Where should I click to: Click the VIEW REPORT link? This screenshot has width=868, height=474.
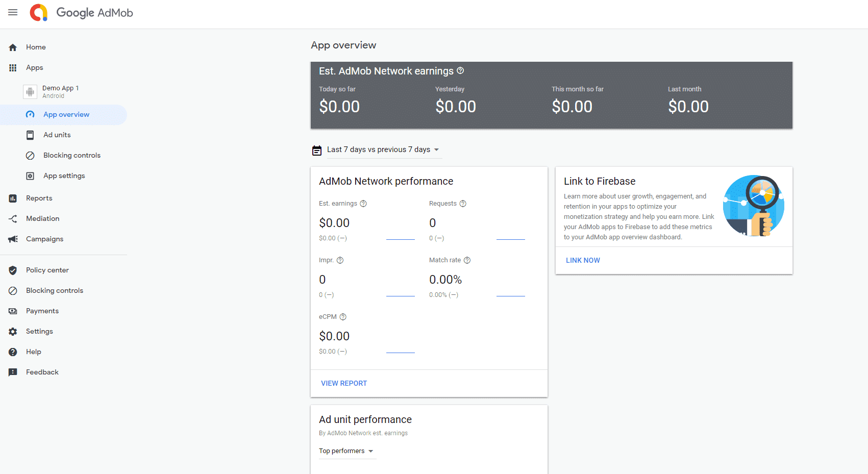[344, 383]
